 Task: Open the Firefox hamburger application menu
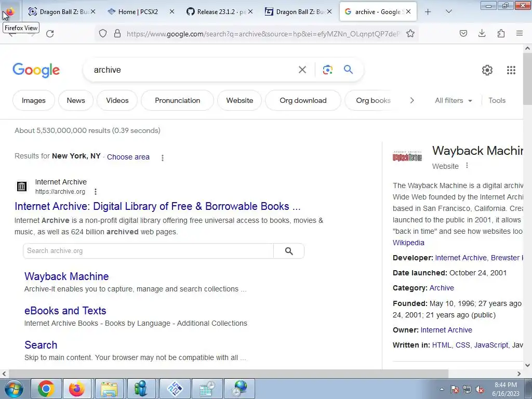click(520, 33)
